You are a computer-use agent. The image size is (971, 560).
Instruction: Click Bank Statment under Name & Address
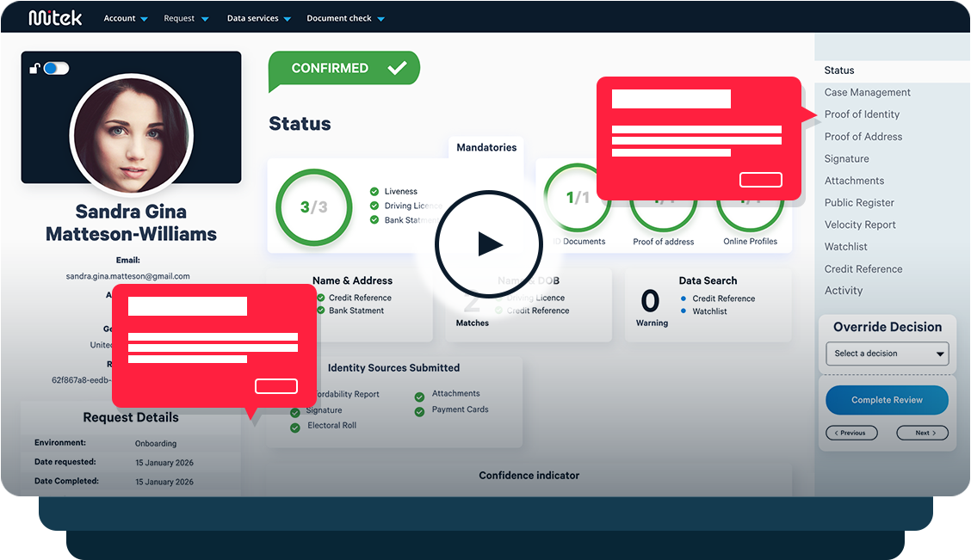[356, 311]
